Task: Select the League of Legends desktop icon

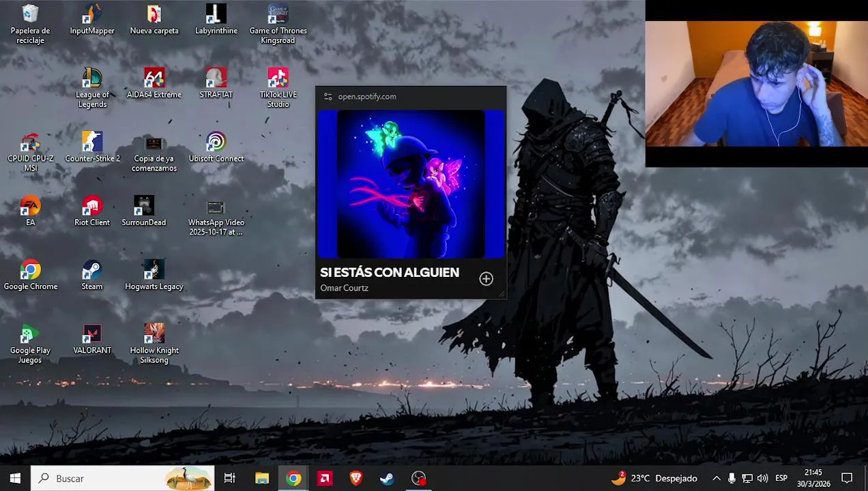Action: pos(92,87)
